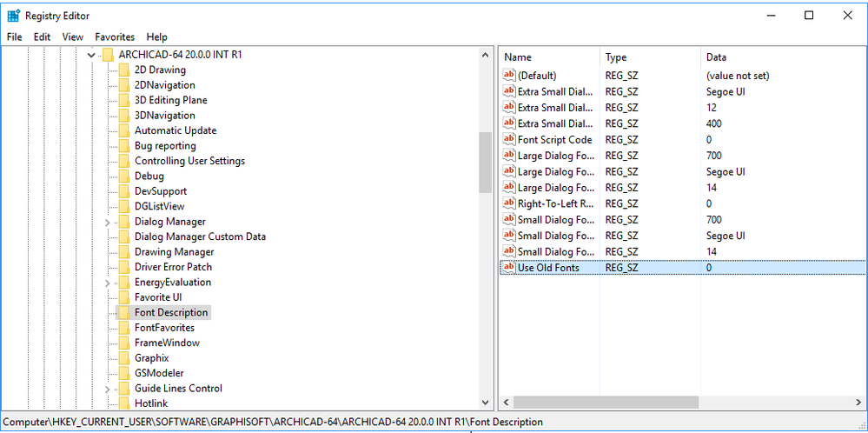Click the tree pane scroll up arrow

click(x=486, y=55)
